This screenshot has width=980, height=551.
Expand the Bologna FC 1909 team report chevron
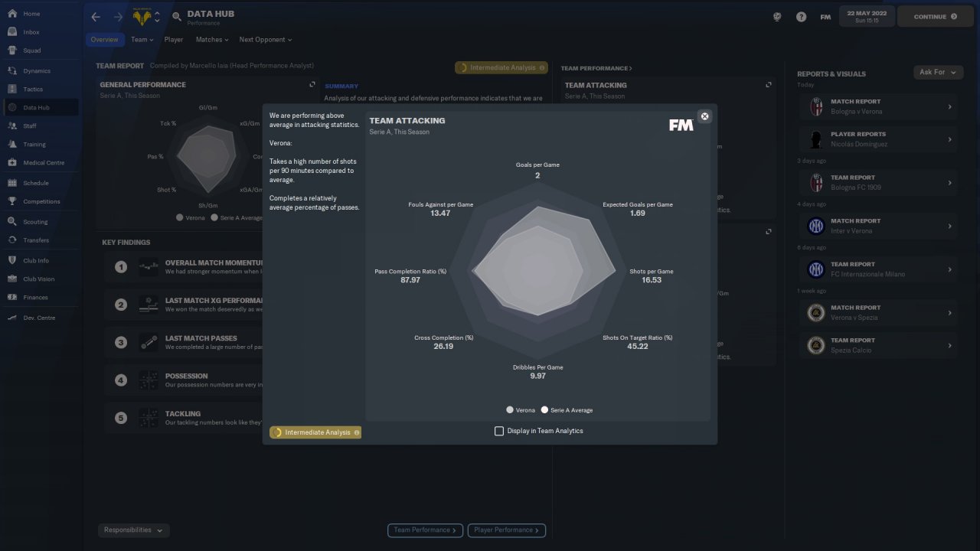[x=949, y=183]
